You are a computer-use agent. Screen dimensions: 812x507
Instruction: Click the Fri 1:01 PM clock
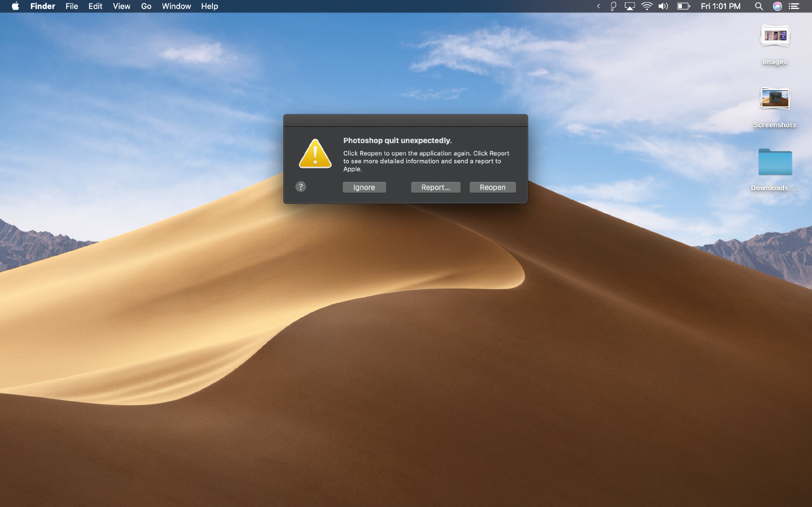[x=720, y=6]
